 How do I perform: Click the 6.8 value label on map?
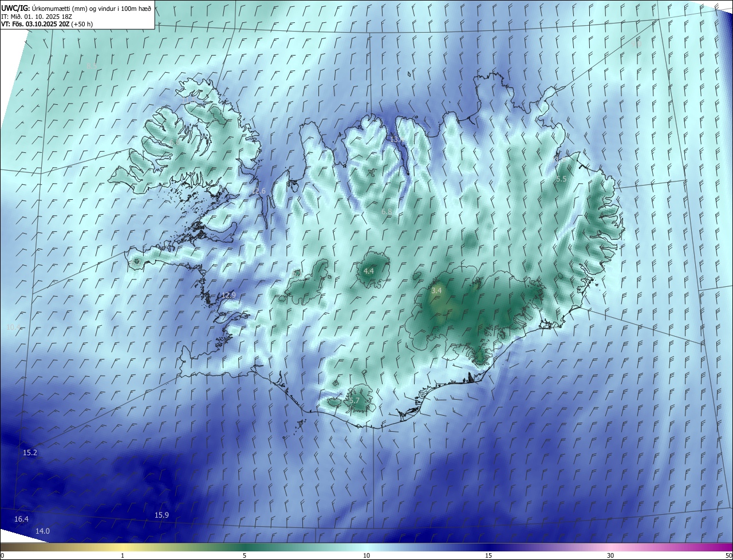[387, 212]
